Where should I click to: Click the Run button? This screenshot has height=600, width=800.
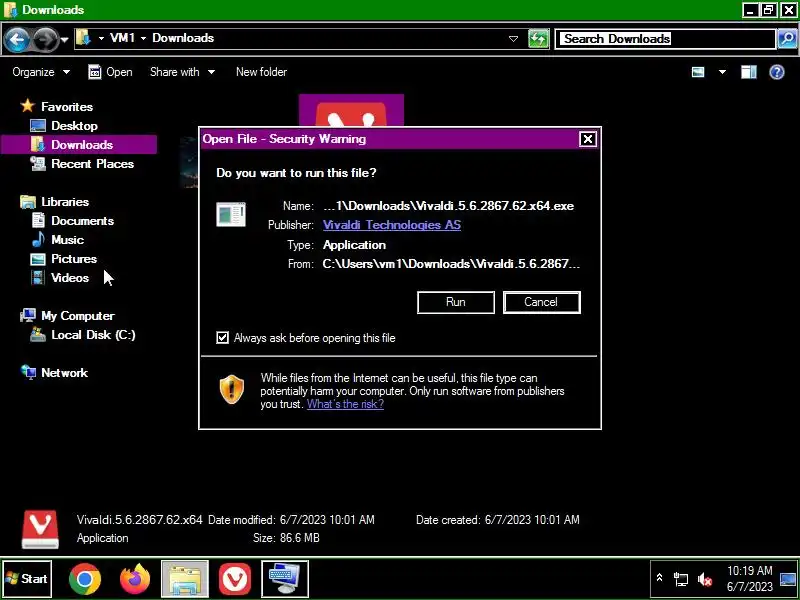(x=456, y=302)
